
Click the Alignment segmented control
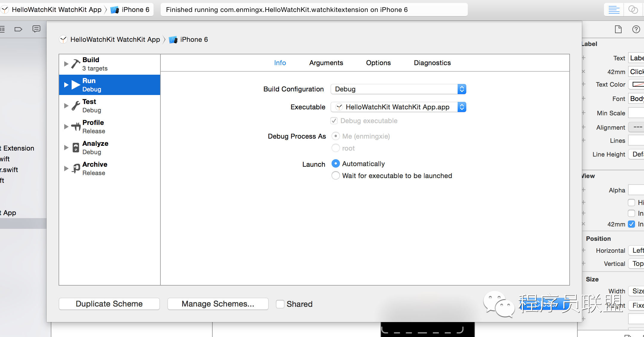click(x=636, y=127)
